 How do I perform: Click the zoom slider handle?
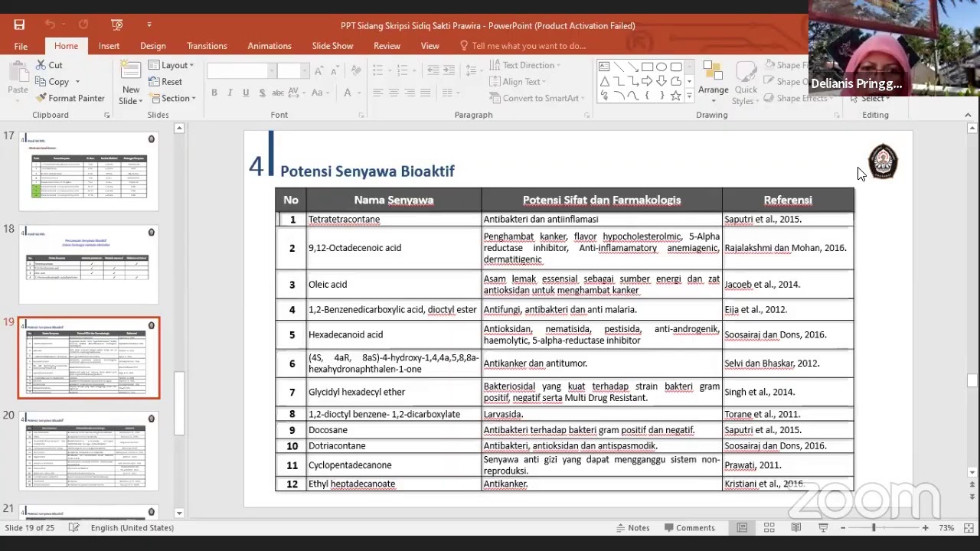[874, 528]
